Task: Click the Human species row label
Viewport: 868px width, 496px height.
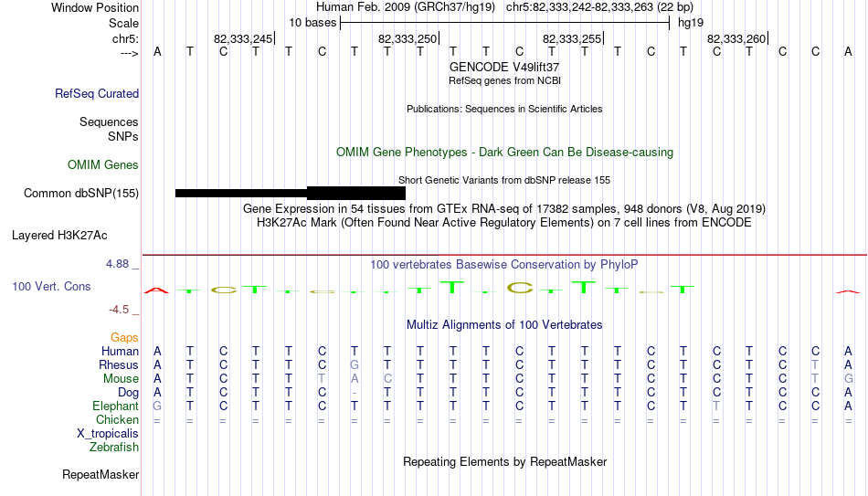Action: point(120,351)
